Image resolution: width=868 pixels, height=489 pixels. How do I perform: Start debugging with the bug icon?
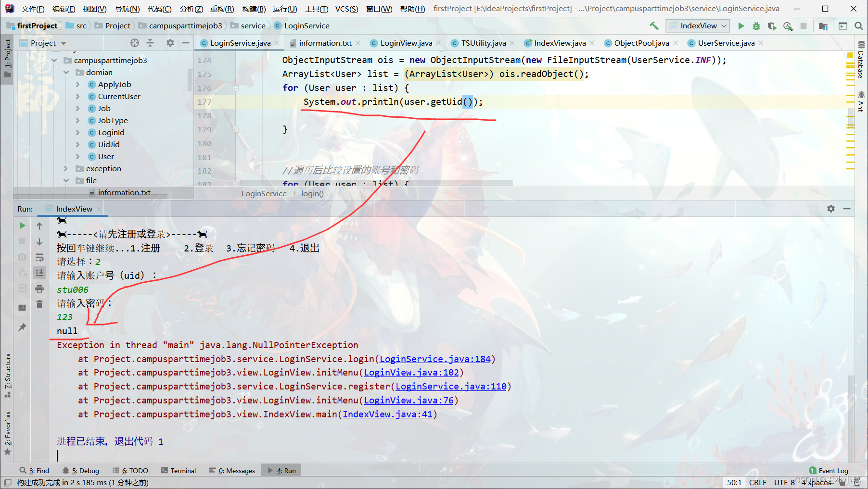point(756,26)
